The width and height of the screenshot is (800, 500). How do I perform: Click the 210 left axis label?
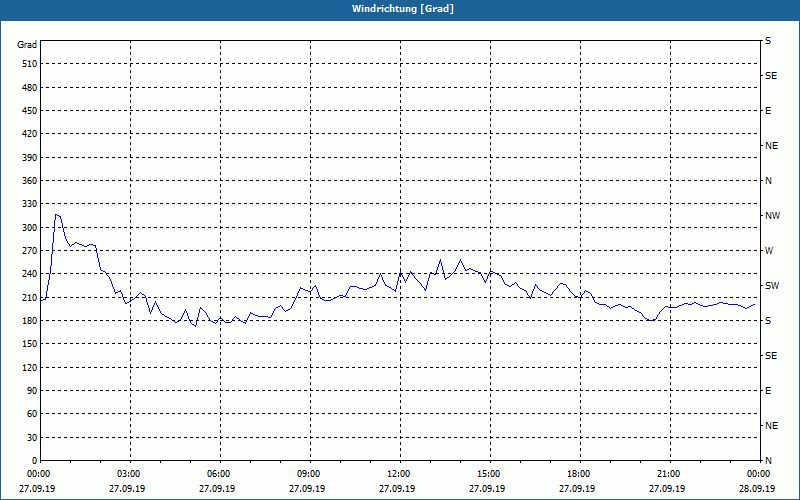30,297
